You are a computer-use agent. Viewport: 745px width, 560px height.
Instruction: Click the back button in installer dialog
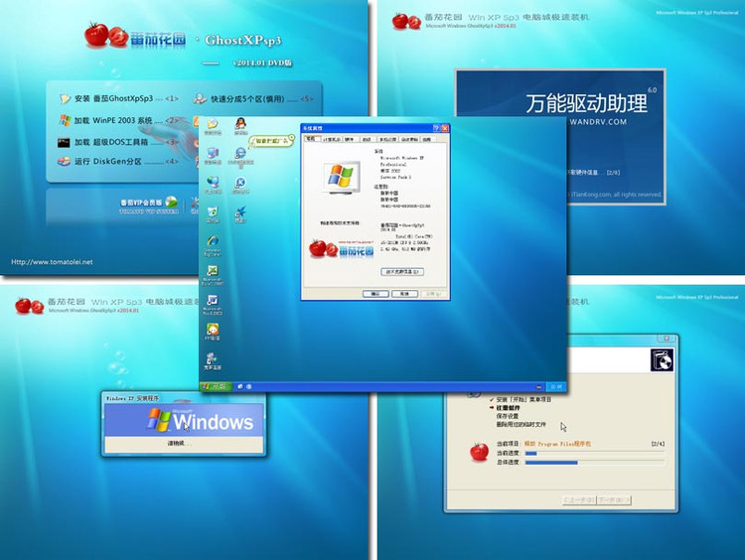click(x=579, y=500)
